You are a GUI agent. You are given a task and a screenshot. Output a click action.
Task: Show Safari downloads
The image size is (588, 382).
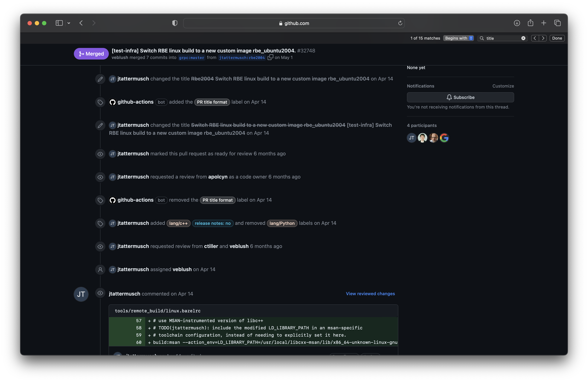coord(517,23)
